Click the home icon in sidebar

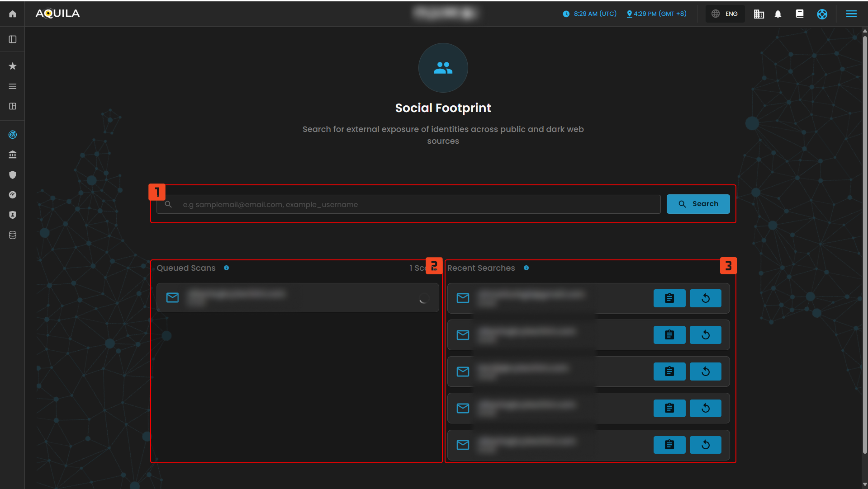13,14
